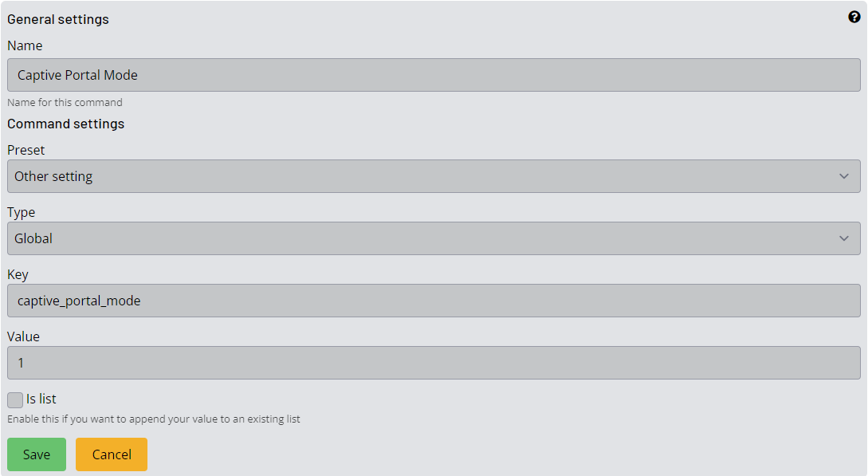Image resolution: width=868 pixels, height=476 pixels.
Task: Cancel editing this command
Action: [x=112, y=454]
